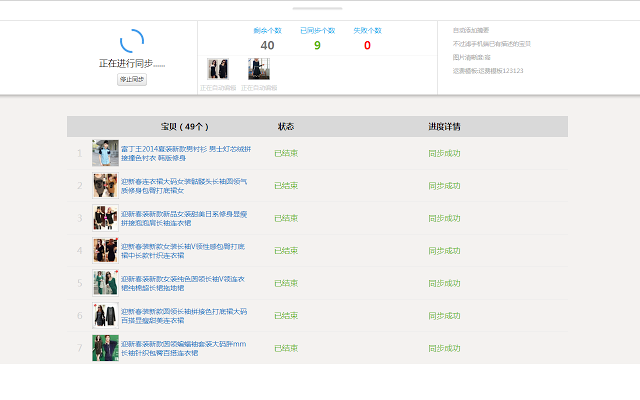Click 同步成功 progress in row 2

pos(444,186)
